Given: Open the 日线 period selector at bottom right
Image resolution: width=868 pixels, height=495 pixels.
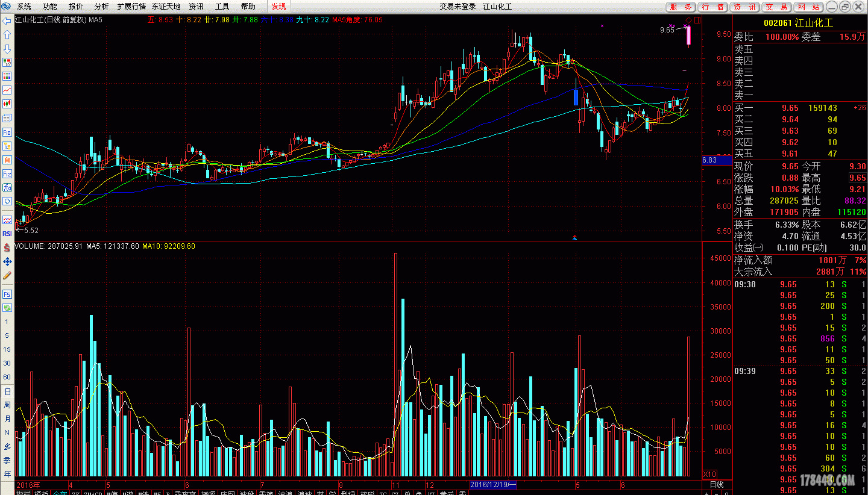Looking at the screenshot, I should tap(717, 485).
